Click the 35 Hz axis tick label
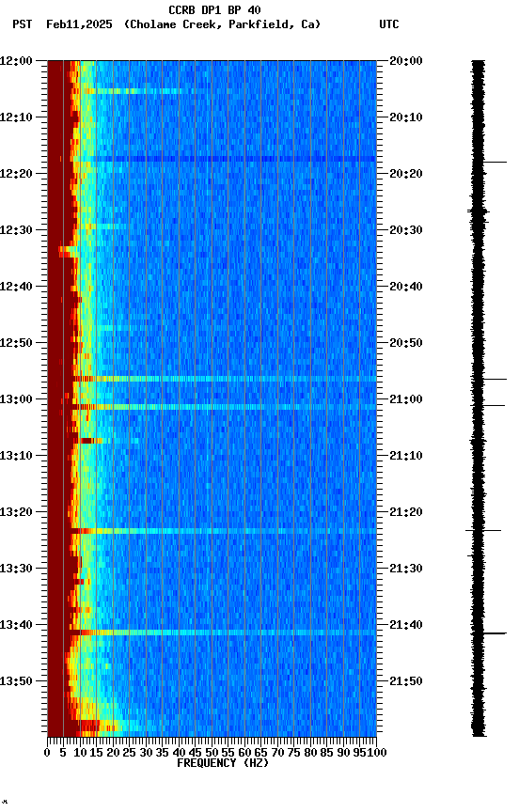 tap(162, 753)
